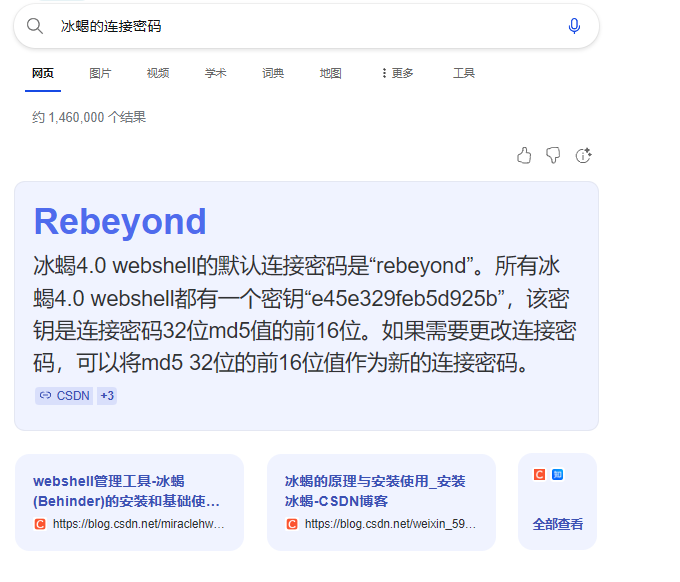Select the 网页 tab
Viewport: 680px width, 582px height.
click(42, 73)
